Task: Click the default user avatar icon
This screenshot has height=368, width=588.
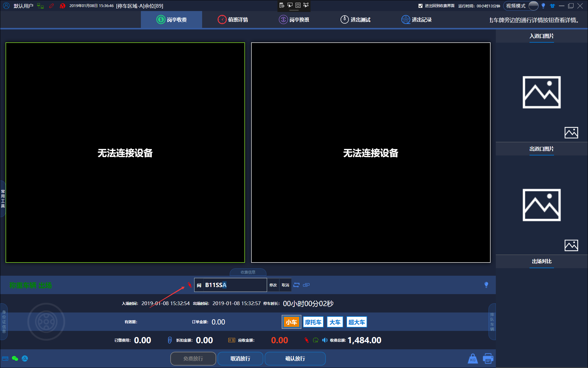Action: tap(6, 6)
